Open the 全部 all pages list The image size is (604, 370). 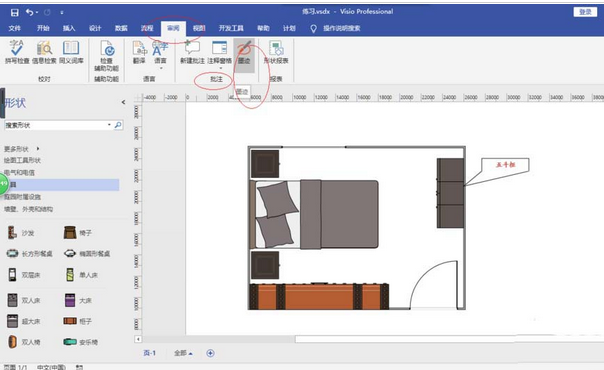click(x=183, y=353)
